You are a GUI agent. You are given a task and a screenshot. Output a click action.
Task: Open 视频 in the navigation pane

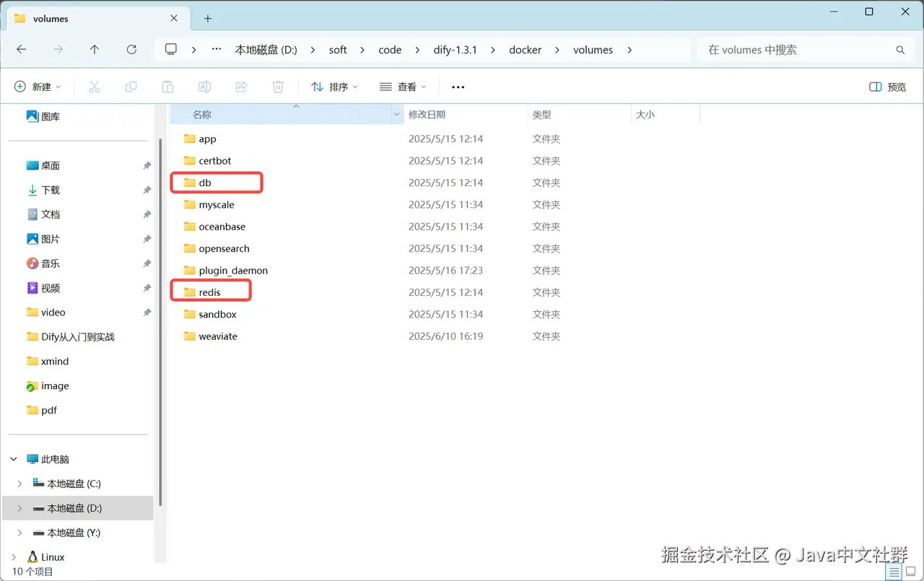[x=43, y=288]
